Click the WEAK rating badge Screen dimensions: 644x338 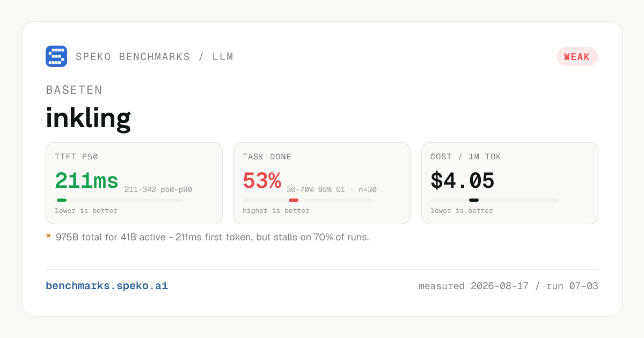pos(577,57)
